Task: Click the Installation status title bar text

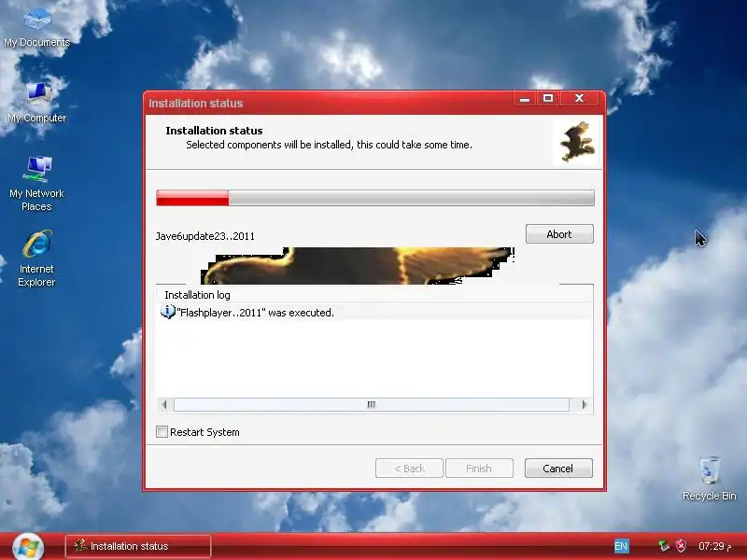Action: pos(196,104)
